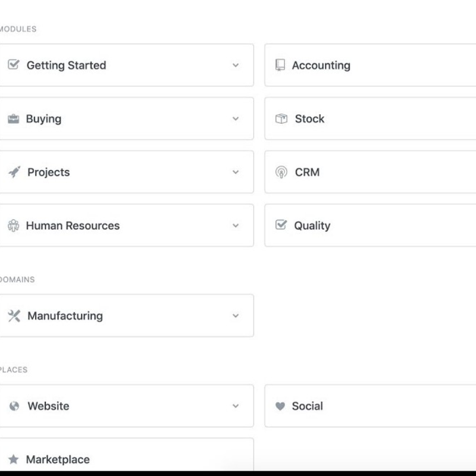
Task: Expand the Getting Started dropdown chevron
Action: pyautogui.click(x=236, y=65)
